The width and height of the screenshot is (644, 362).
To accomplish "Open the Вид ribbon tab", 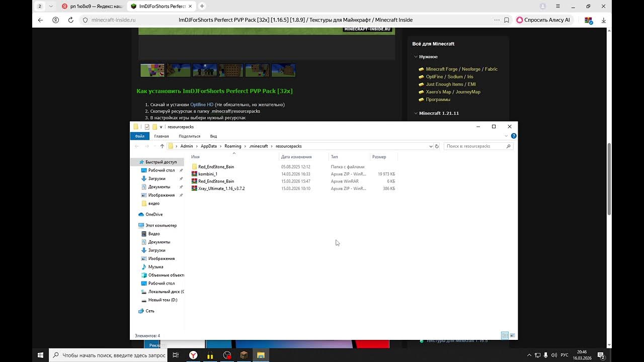I will (x=213, y=136).
